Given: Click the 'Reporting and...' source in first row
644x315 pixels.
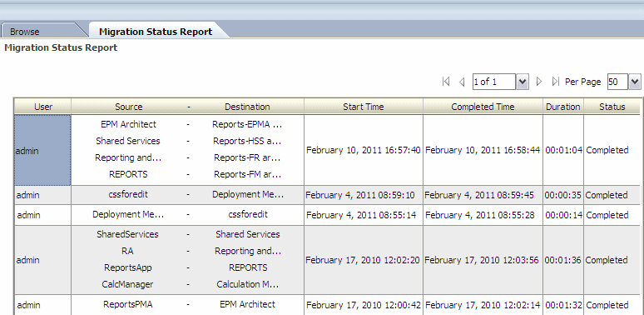Looking at the screenshot, I should click(x=129, y=157).
